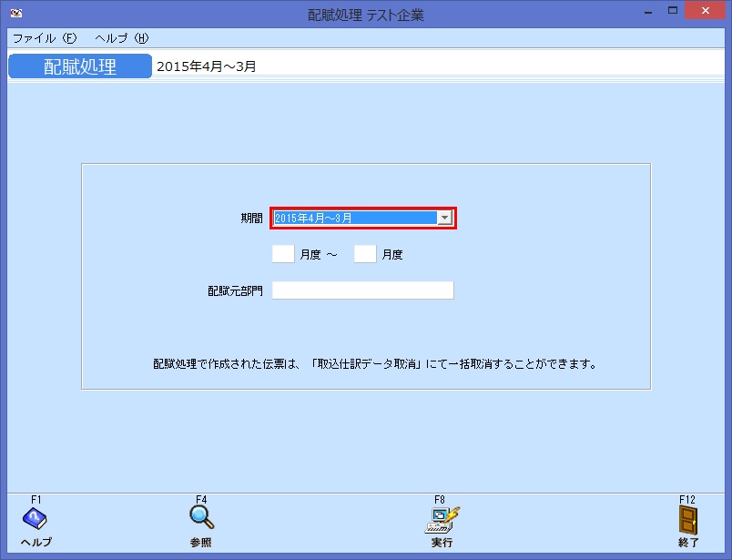This screenshot has height=560, width=732.
Task: Execute allocation with the F8 実行 keyboard icon
Action: 442,519
